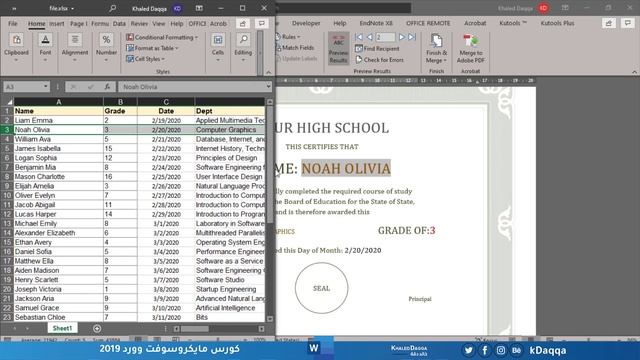This screenshot has width=640, height=360.
Task: Open Word EndNote X8 tab
Action: pyautogui.click(x=376, y=23)
